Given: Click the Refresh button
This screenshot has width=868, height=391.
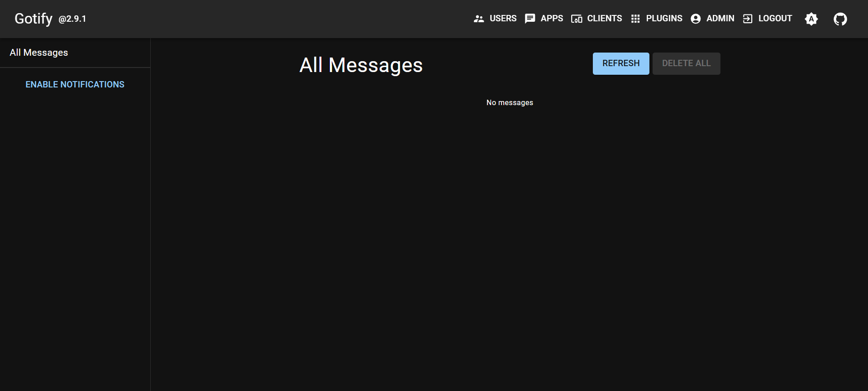Looking at the screenshot, I should point(621,63).
